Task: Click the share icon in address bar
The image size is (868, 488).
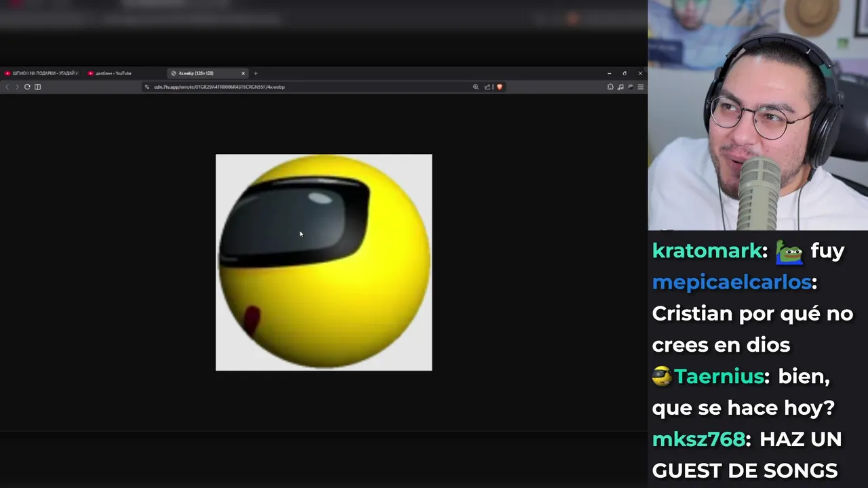Action: pyautogui.click(x=487, y=87)
